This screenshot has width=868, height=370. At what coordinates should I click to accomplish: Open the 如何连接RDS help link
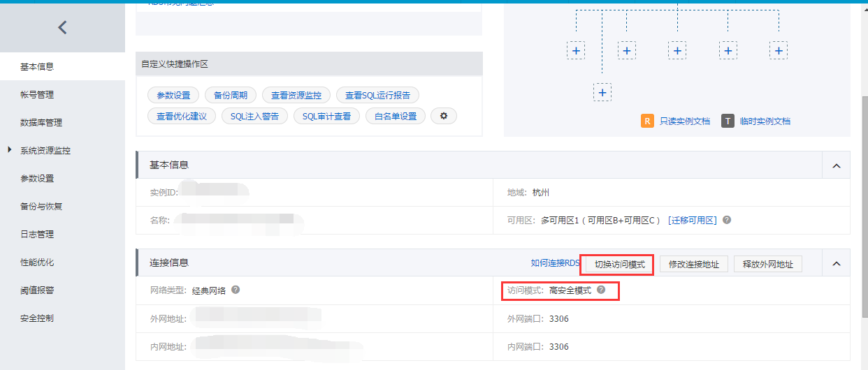coord(555,263)
